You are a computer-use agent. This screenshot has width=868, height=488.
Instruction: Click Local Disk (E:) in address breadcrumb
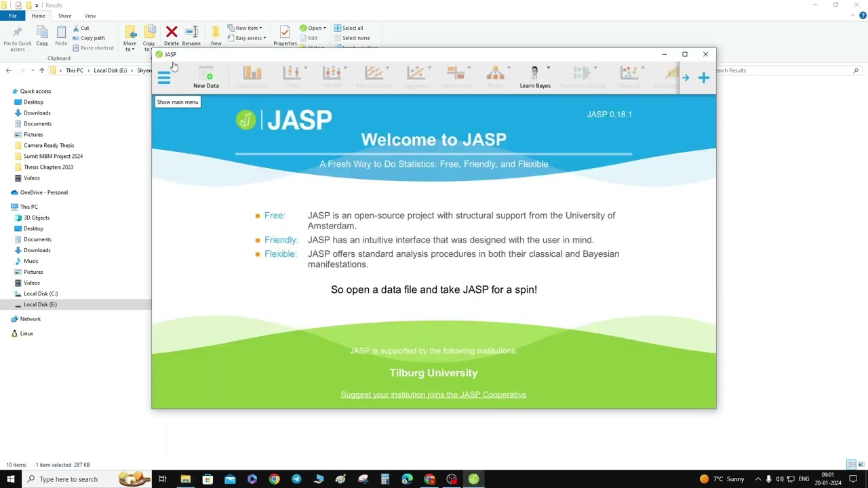click(x=110, y=70)
